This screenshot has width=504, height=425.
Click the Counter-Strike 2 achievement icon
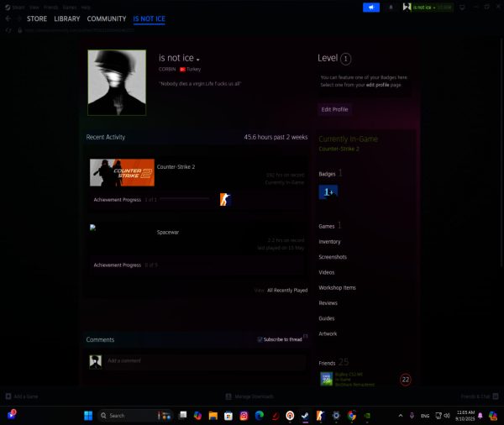coord(224,199)
